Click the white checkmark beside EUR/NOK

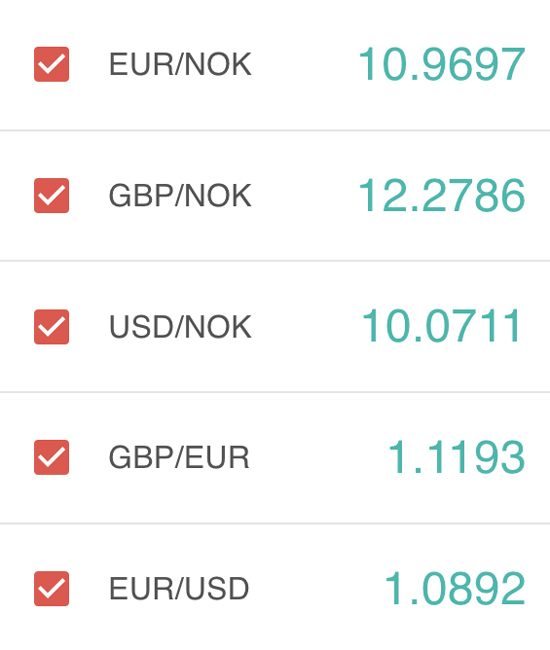(51, 64)
